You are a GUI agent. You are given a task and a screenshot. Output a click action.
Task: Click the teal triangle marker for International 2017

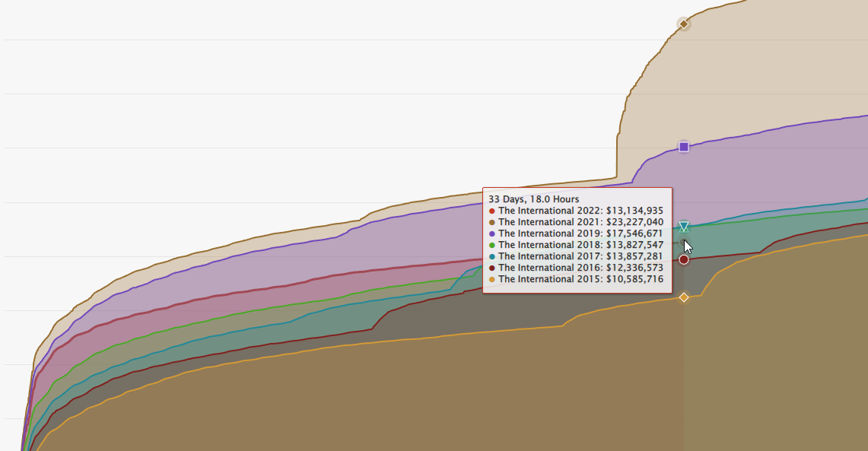point(684,227)
